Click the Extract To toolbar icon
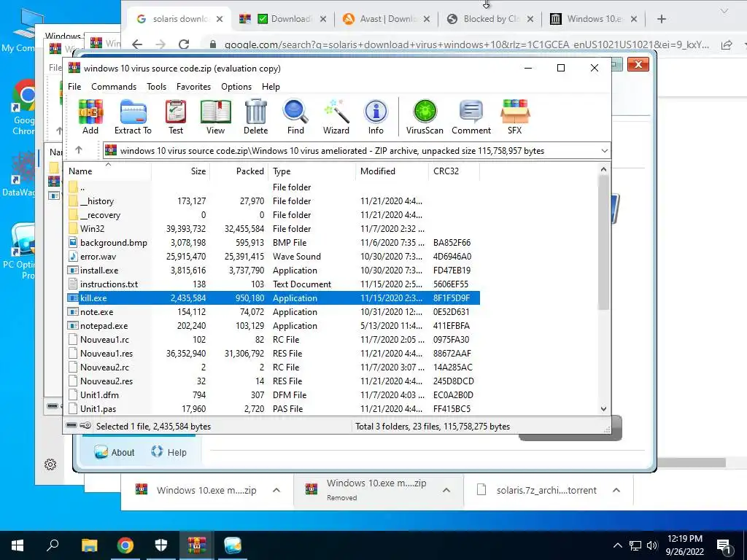747x560 pixels. pyautogui.click(x=133, y=117)
